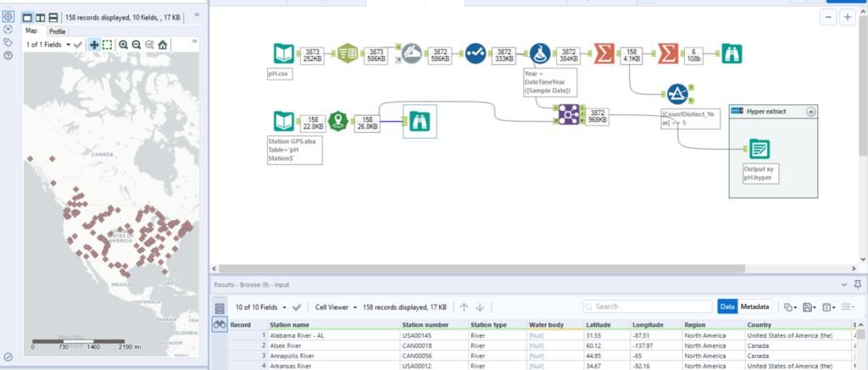868x370 pixels.
Task: Click the canvas zoom in plus button
Action: [849, 18]
